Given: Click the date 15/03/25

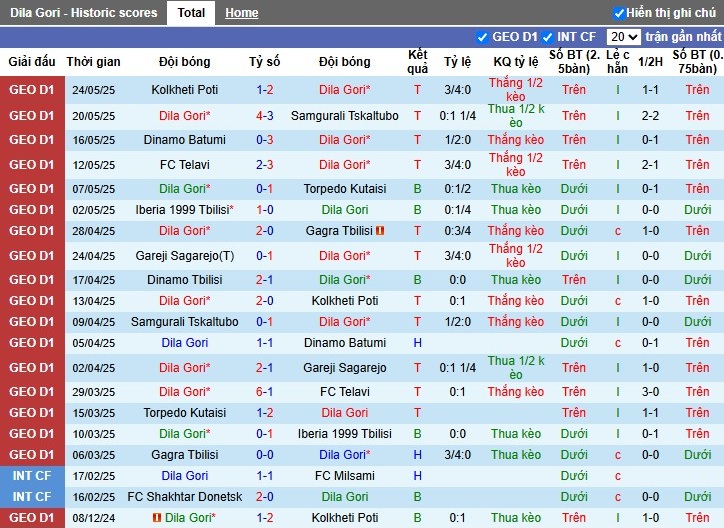Looking at the screenshot, I should [x=93, y=413].
